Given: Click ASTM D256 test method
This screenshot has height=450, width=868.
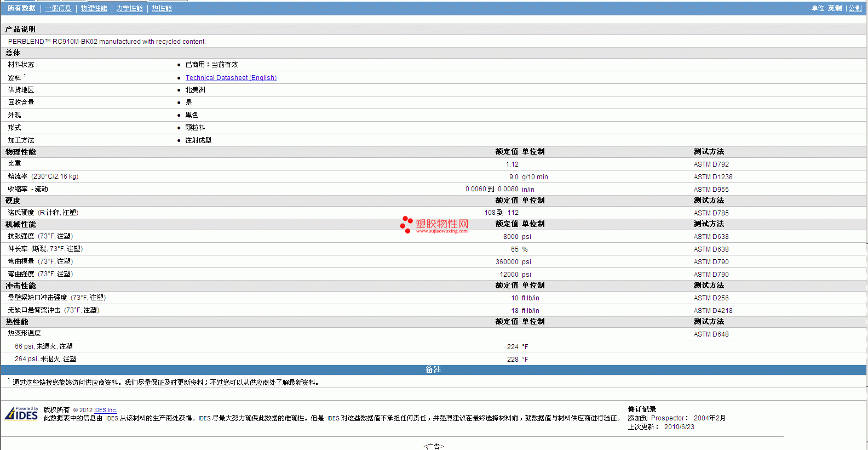Looking at the screenshot, I should pos(711,298).
